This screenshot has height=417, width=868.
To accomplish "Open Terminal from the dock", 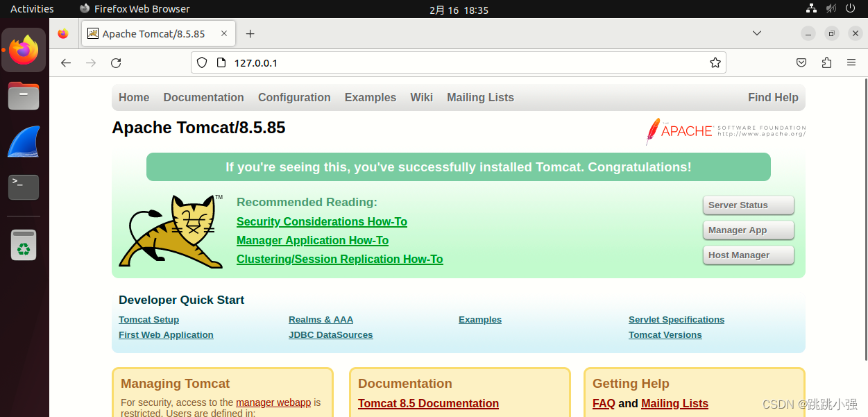I will [24, 187].
